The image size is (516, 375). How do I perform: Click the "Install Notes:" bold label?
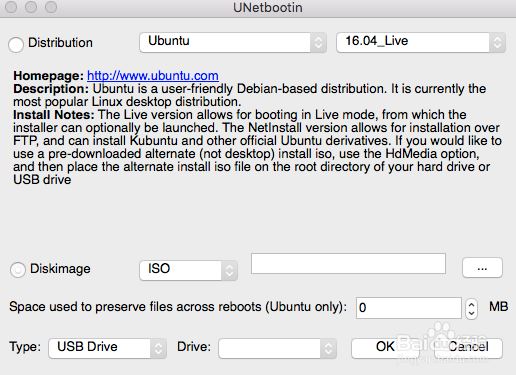(54, 115)
